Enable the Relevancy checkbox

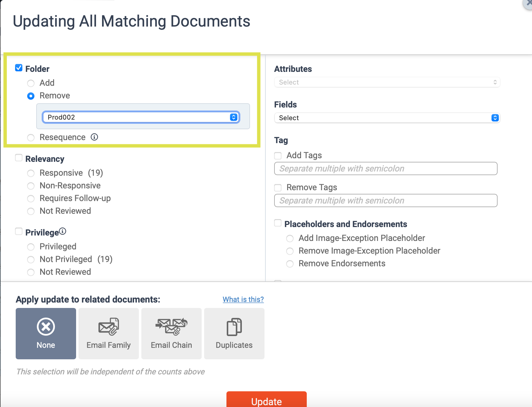click(x=19, y=158)
